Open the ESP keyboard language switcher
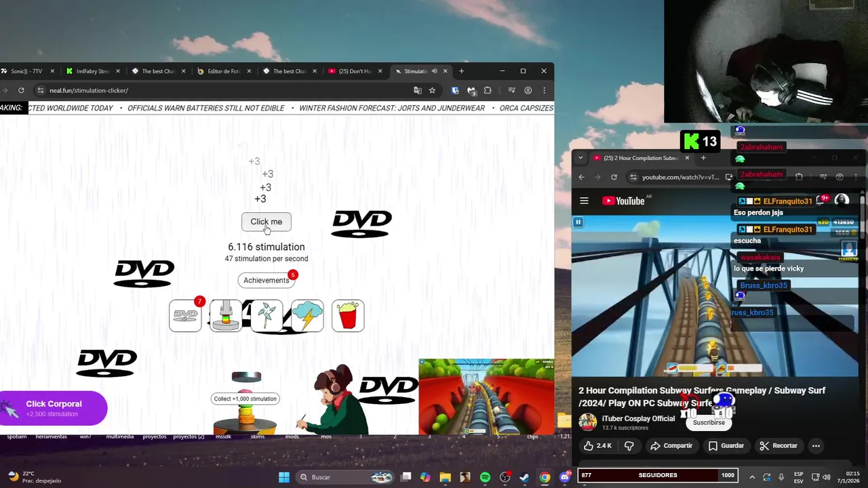The image size is (868, 488). pos(799,477)
